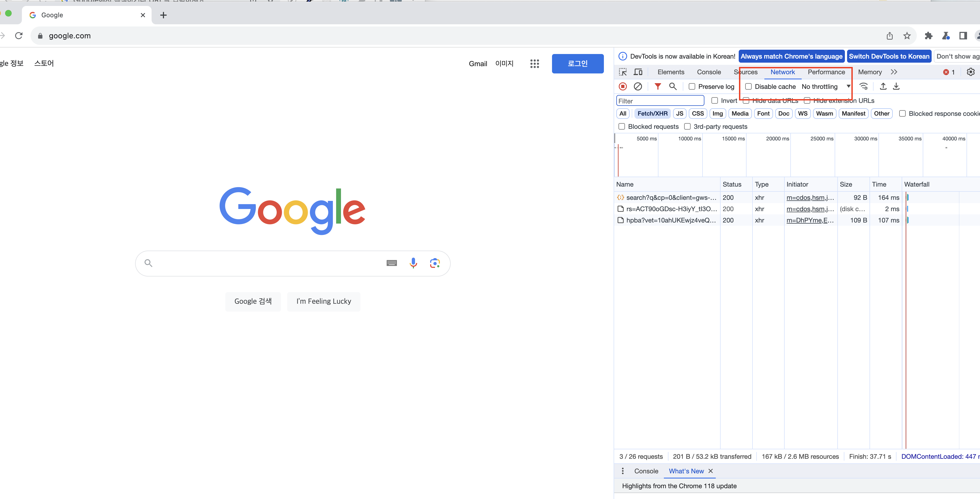The width and height of the screenshot is (980, 499).
Task: Open network search magnifier icon
Action: coord(673,87)
